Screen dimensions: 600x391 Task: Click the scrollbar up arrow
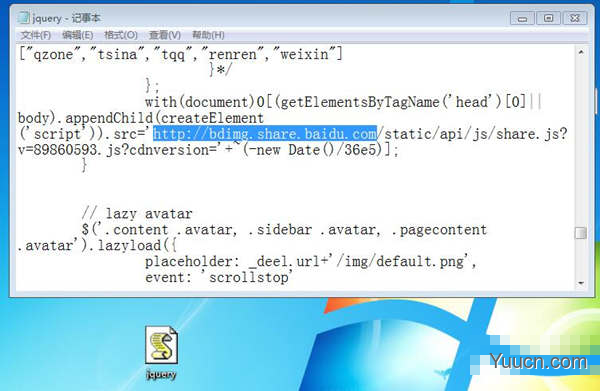point(581,52)
